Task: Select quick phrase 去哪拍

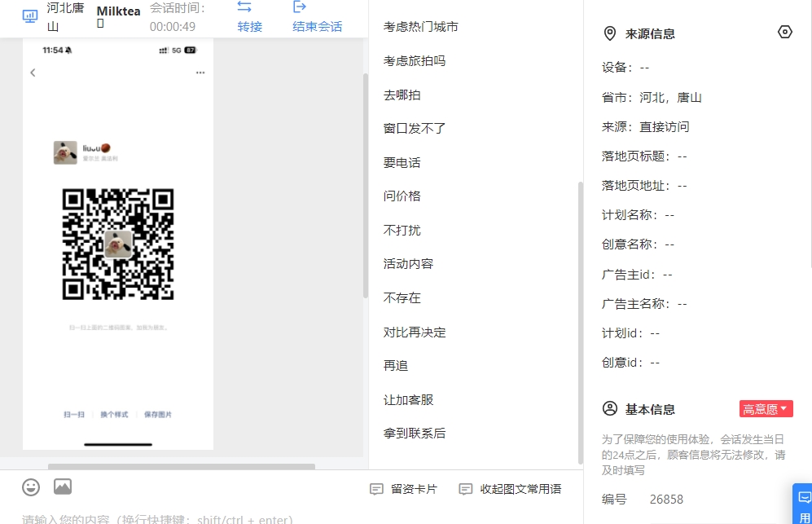Action: point(402,95)
